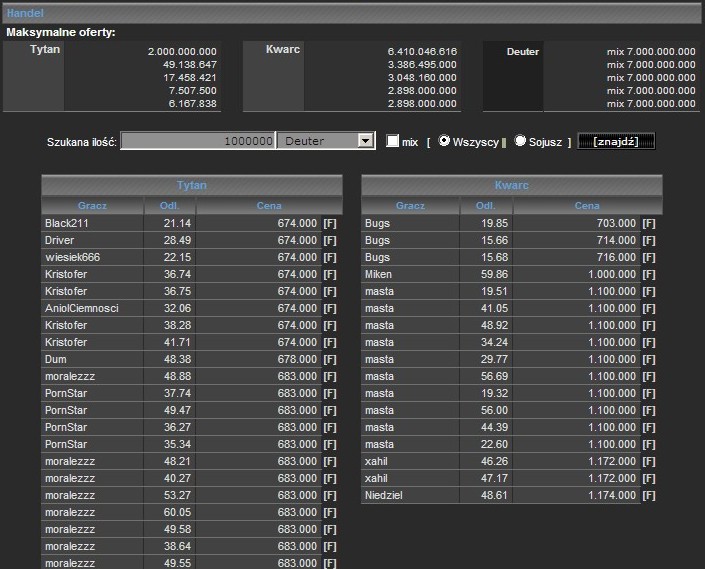Select the Wszyscy radio button
The width and height of the screenshot is (705, 569).
[x=444, y=141]
